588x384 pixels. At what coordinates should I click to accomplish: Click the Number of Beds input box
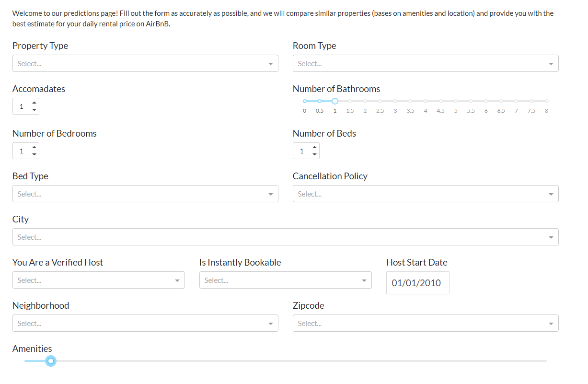tap(302, 151)
